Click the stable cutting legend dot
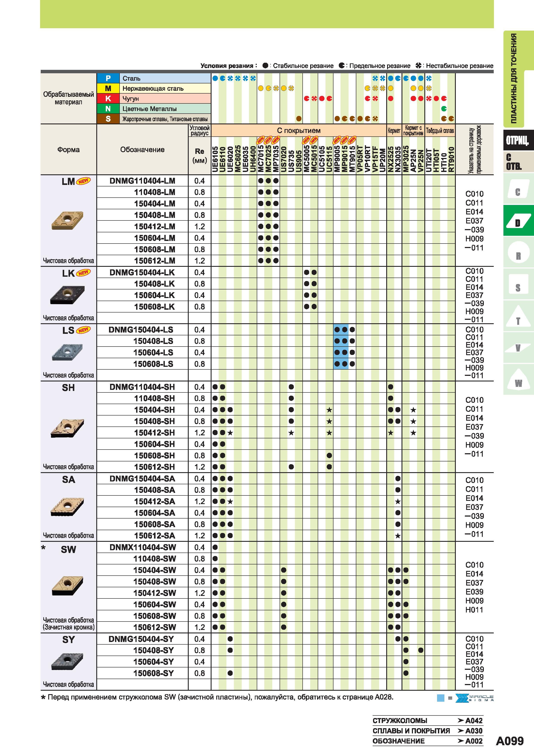This screenshot has height=756, width=534. point(265,66)
